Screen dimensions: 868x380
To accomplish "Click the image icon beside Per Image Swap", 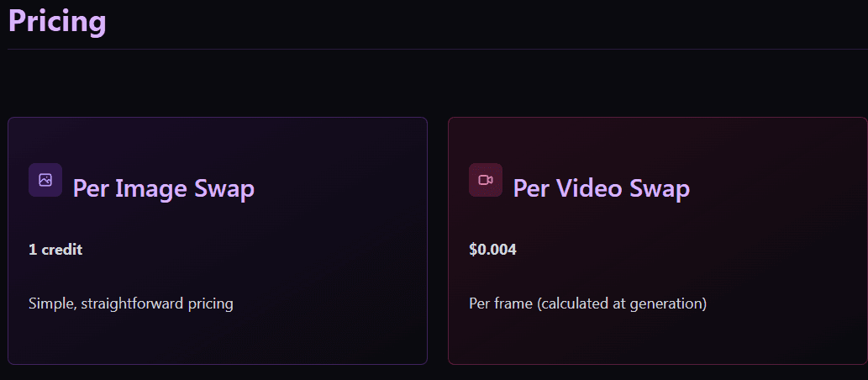I will [45, 180].
